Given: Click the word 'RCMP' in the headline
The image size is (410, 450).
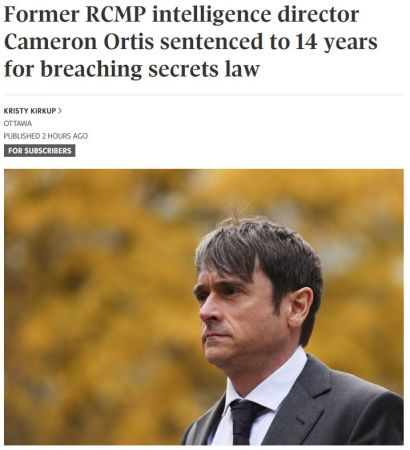Looking at the screenshot, I should 116,15.
